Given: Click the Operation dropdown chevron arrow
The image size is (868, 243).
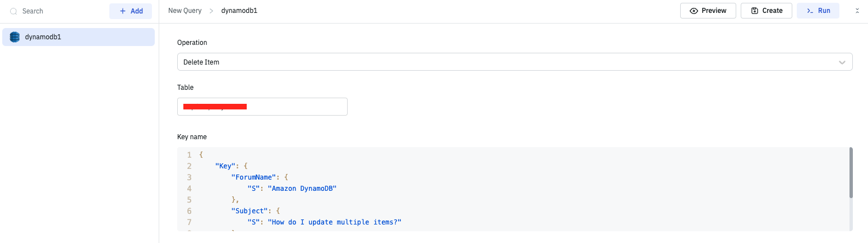Looking at the screenshot, I should click(842, 62).
